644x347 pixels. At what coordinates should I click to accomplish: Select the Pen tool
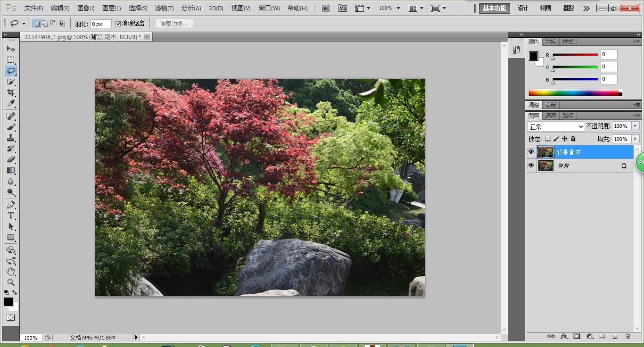tap(11, 205)
